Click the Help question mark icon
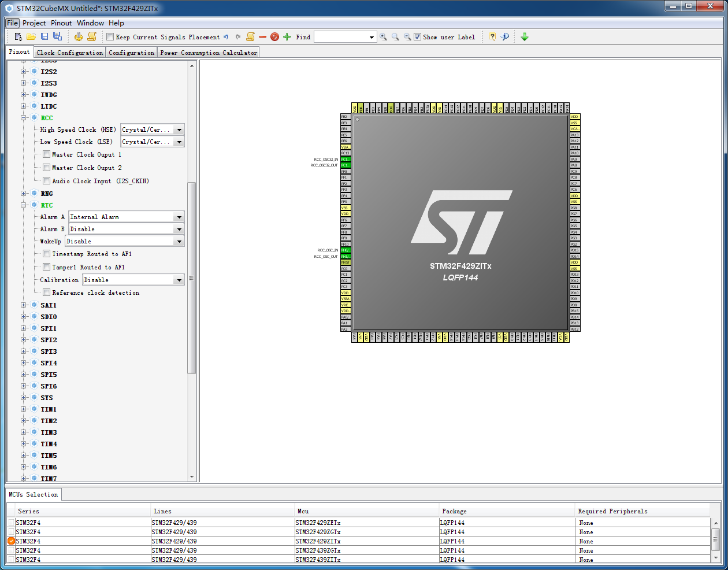Image resolution: width=728 pixels, height=570 pixels. pyautogui.click(x=492, y=36)
